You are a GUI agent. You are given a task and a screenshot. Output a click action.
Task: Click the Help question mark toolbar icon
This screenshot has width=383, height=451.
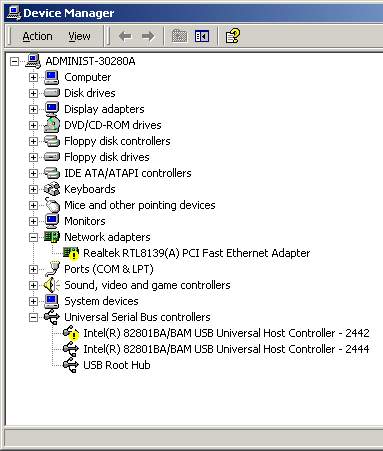[x=232, y=36]
